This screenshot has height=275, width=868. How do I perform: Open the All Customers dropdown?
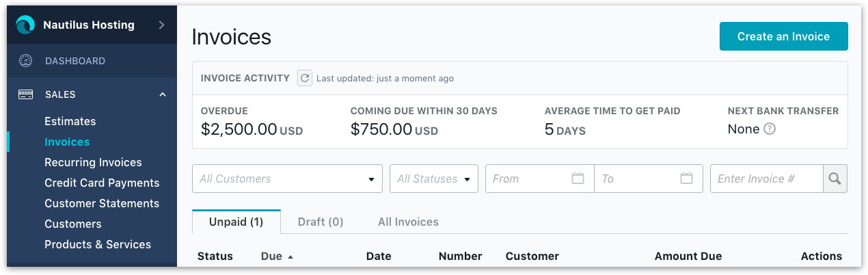pyautogui.click(x=287, y=179)
